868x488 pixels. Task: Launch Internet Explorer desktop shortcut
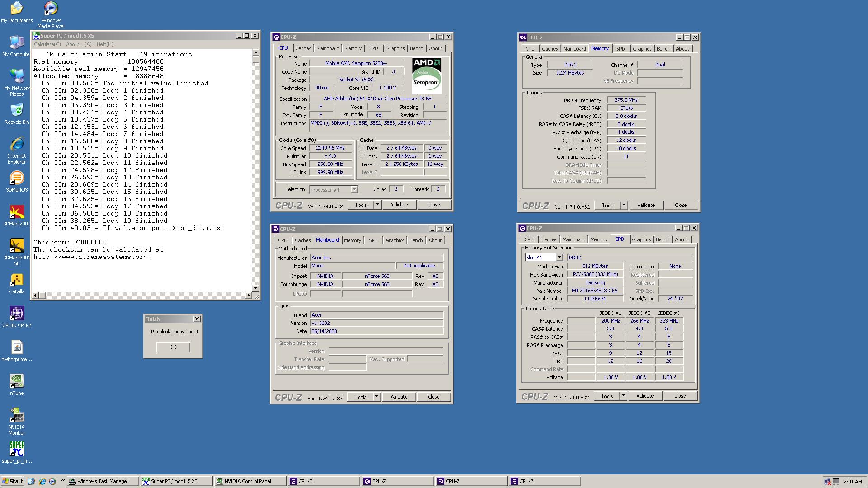coord(17,150)
